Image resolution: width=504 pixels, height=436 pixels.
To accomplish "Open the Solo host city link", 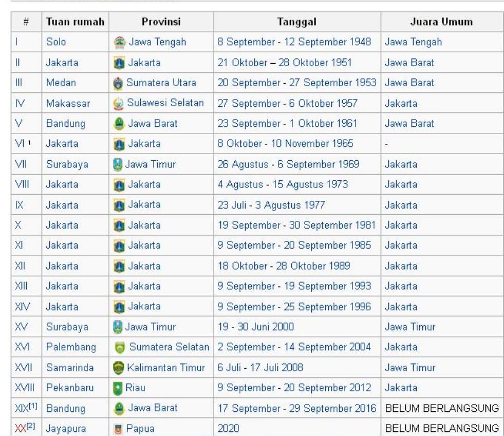I will coord(54,42).
